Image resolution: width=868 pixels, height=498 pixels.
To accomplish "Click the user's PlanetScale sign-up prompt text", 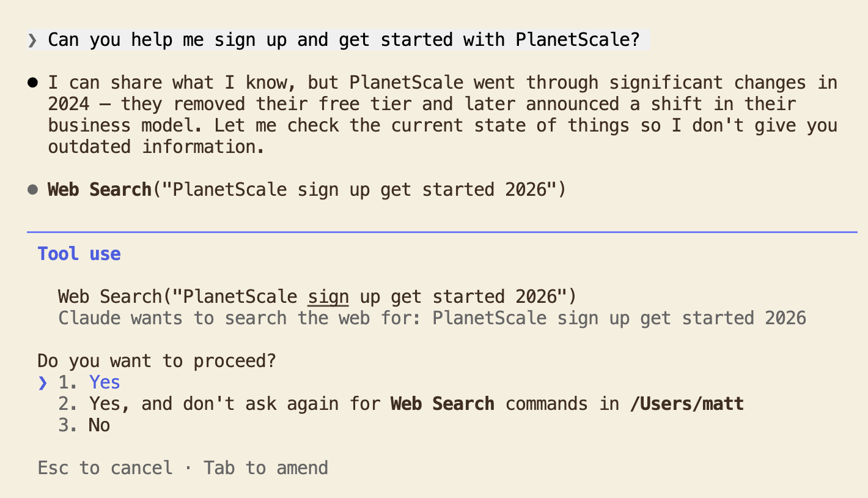I will click(344, 40).
